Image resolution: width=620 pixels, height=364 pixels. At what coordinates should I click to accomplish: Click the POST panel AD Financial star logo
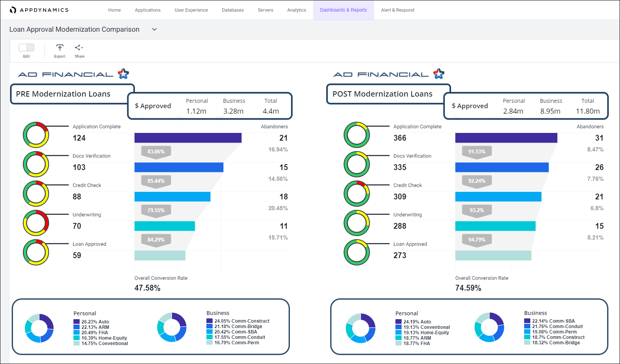pyautogui.click(x=439, y=74)
